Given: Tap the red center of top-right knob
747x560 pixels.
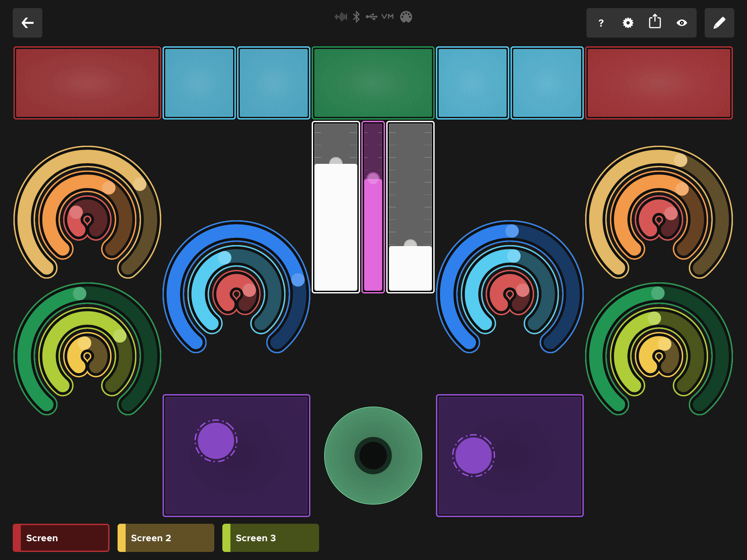Looking at the screenshot, I should pos(659,220).
